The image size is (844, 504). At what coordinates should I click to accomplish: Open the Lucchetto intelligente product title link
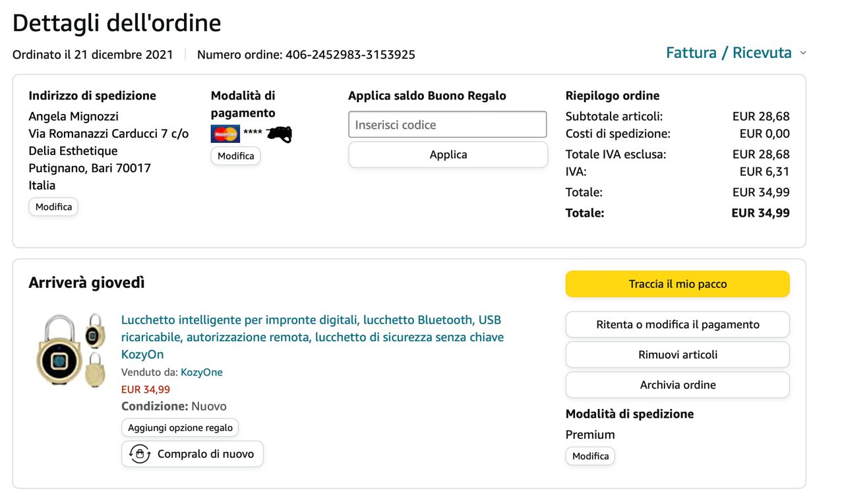coord(312,337)
